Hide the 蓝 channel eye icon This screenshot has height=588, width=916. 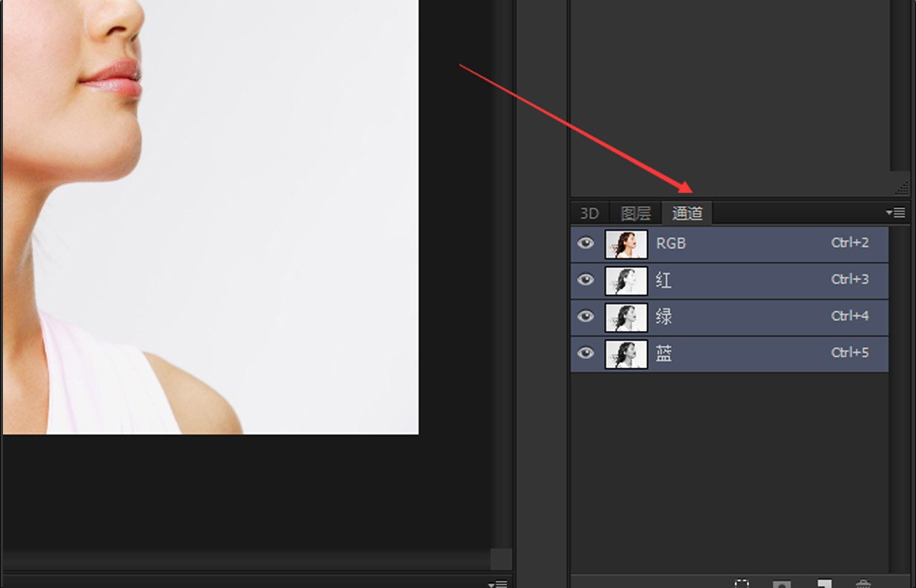(585, 353)
